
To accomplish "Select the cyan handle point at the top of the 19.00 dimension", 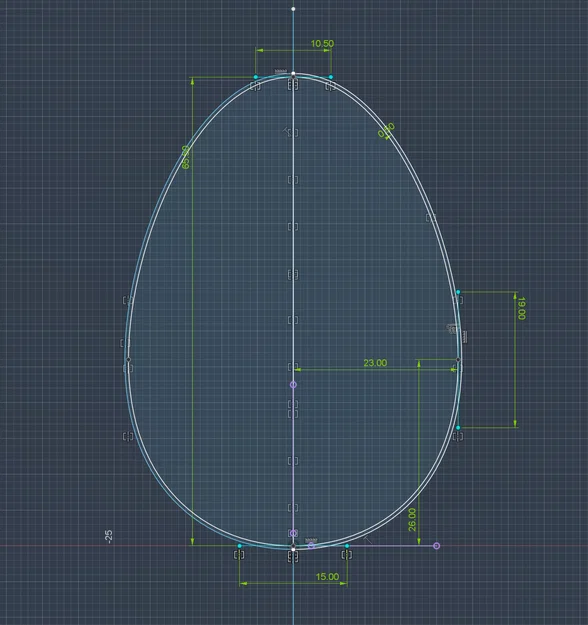I will (458, 292).
